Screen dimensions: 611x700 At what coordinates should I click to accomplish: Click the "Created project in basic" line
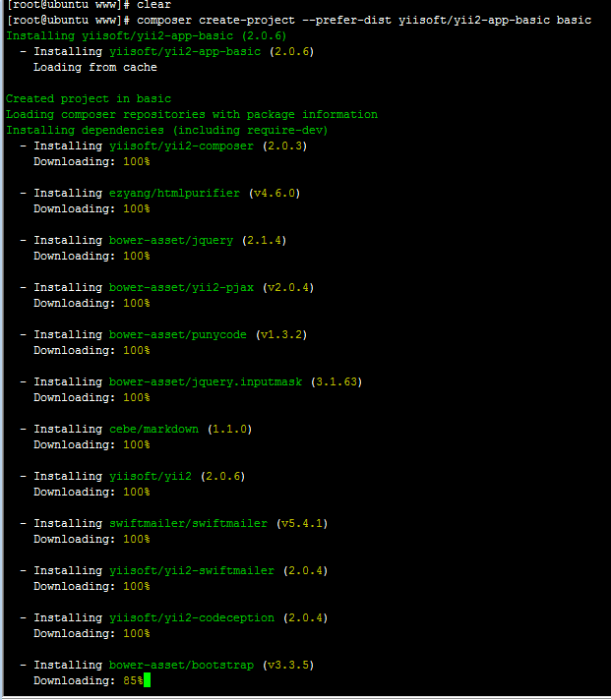click(x=89, y=98)
